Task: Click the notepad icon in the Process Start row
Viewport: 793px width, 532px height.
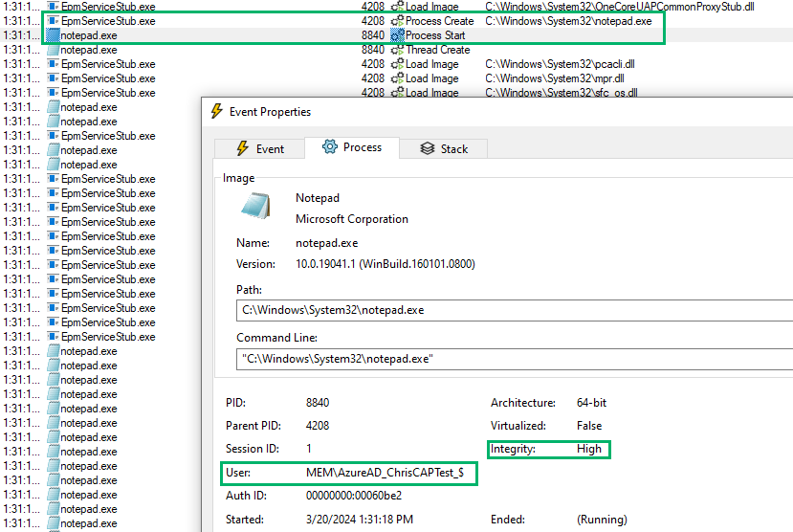Action: click(x=53, y=35)
